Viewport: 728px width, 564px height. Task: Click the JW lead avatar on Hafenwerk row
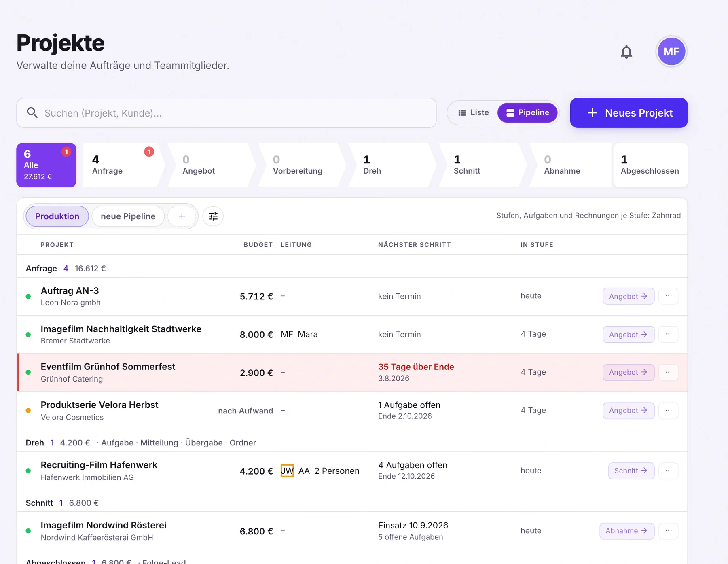287,471
